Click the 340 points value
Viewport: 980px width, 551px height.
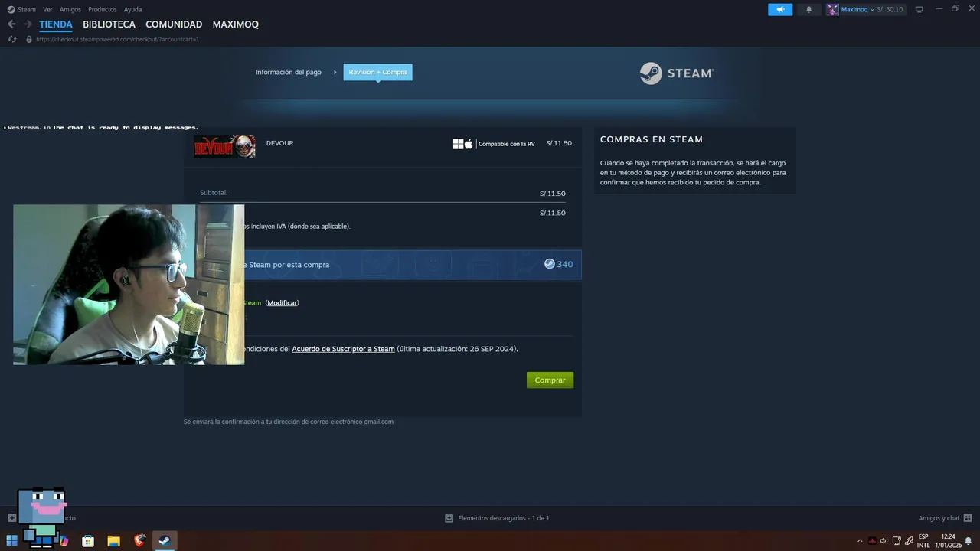pyautogui.click(x=565, y=264)
